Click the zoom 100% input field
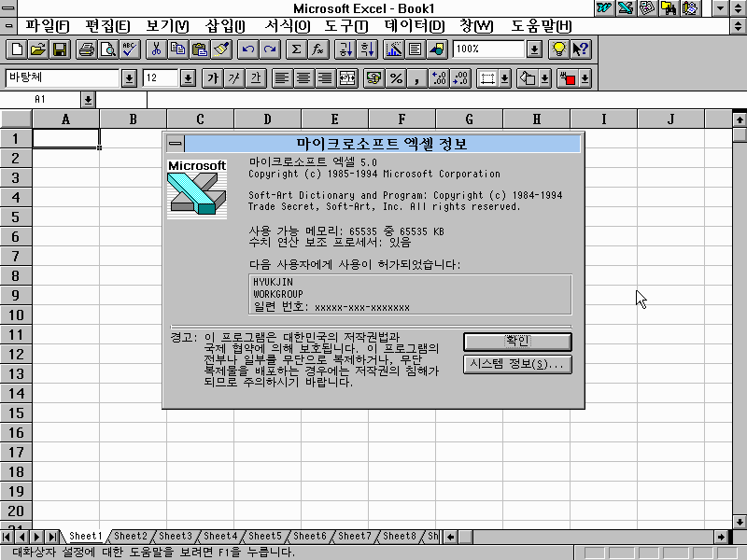The width and height of the screenshot is (747, 560). click(488, 49)
